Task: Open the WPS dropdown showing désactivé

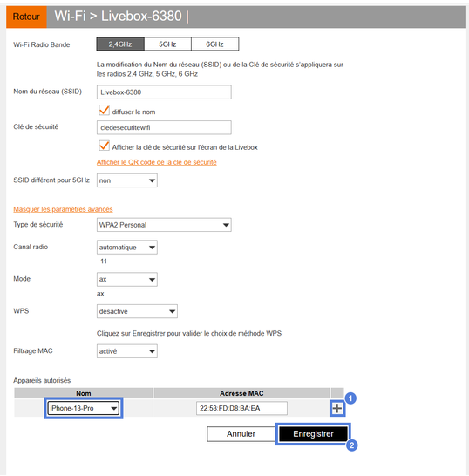Action: point(137,311)
